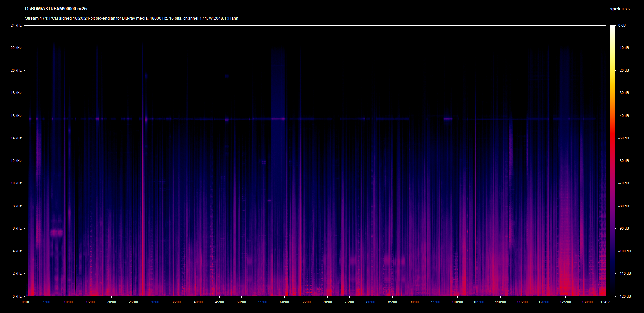Click the -120 dB scale label
The height and width of the screenshot is (313, 644).
click(624, 296)
